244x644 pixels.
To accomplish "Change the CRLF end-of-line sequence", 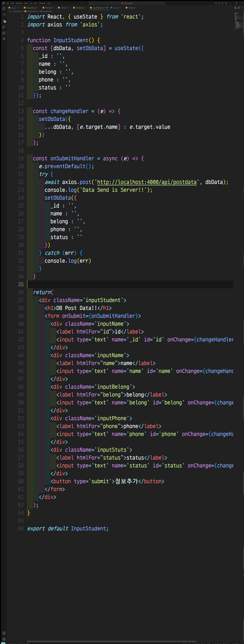I will click(209, 643).
